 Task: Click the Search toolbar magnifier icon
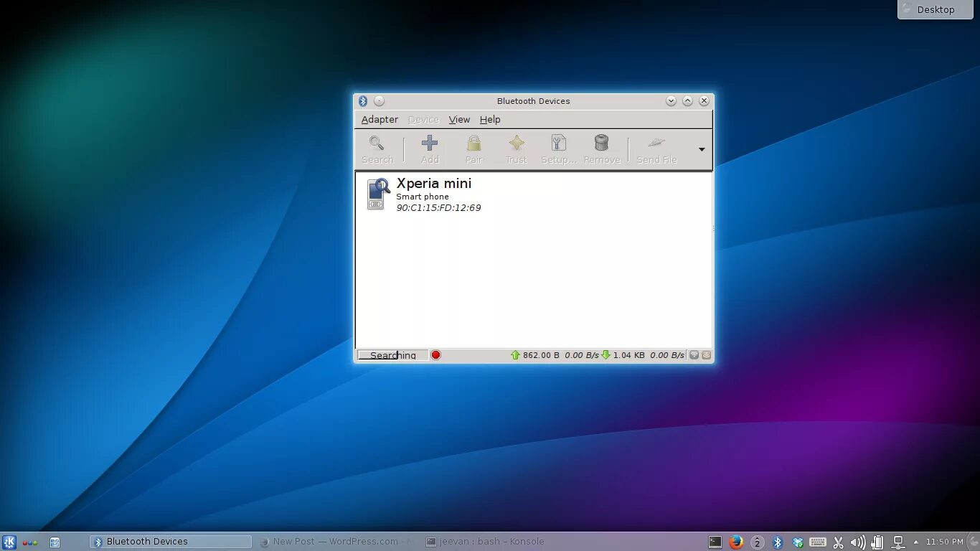pos(377,143)
